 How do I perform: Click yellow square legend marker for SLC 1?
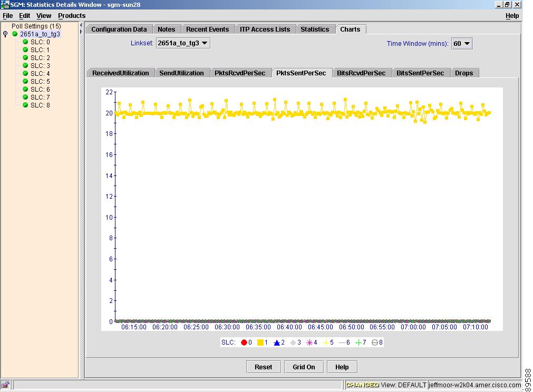click(260, 342)
